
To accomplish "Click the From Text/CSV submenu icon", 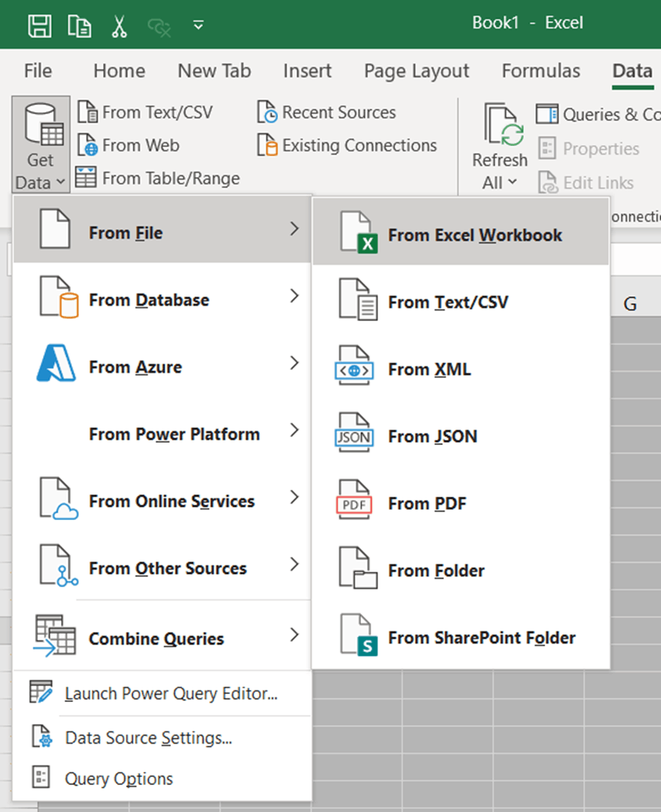I will click(x=357, y=299).
